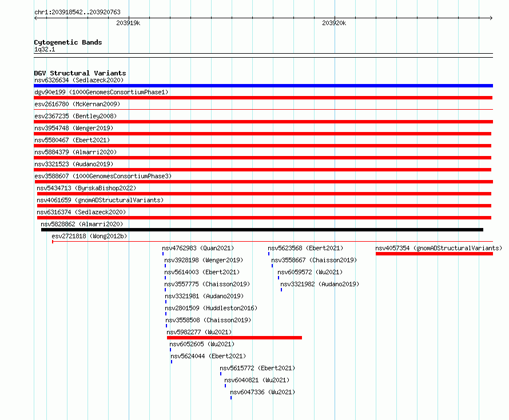Select nsv5982277 (Wu2021) label
The width and height of the screenshot is (509, 420).
[199, 332]
